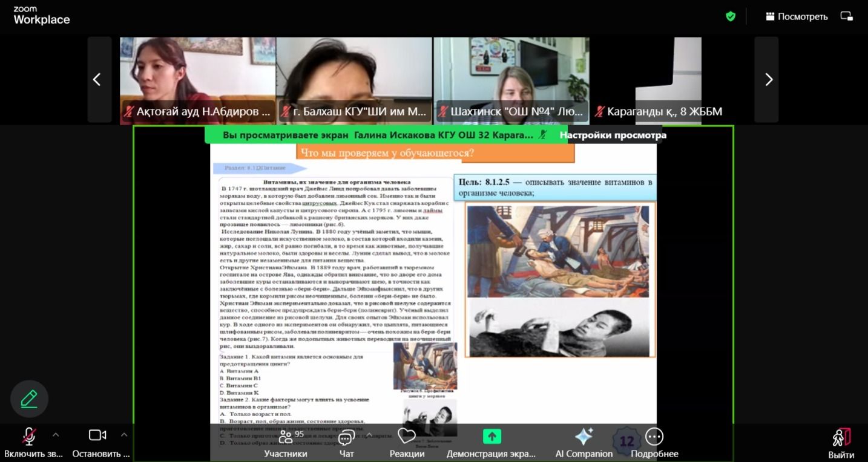Start screen sharing via Демонстрация экрана
The height and width of the screenshot is (462, 868).
tap(491, 442)
